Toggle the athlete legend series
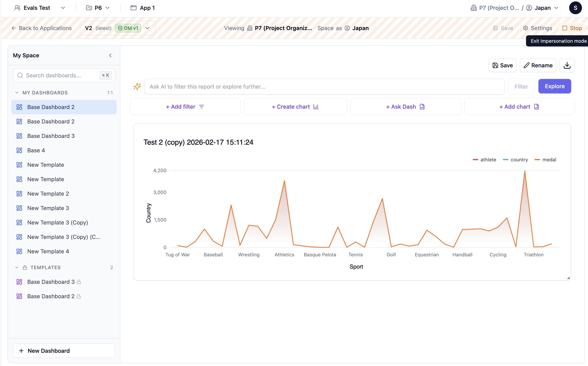 click(x=484, y=160)
